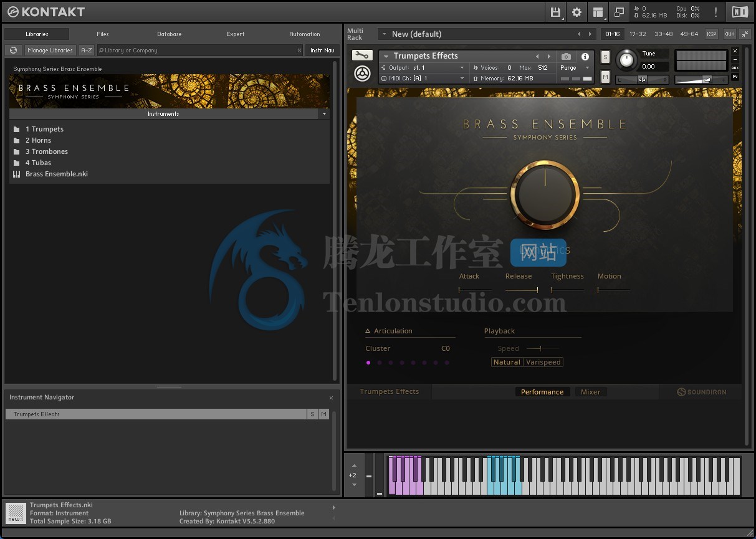Load the Brass Ensemble.nki instrument
The image size is (756, 539).
click(50, 174)
